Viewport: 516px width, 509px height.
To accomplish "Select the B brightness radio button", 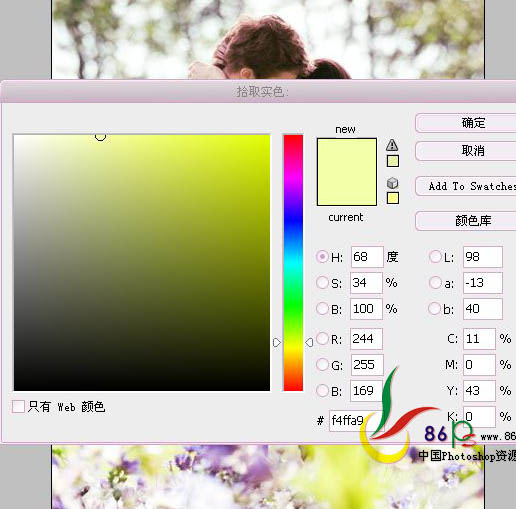I will point(322,309).
